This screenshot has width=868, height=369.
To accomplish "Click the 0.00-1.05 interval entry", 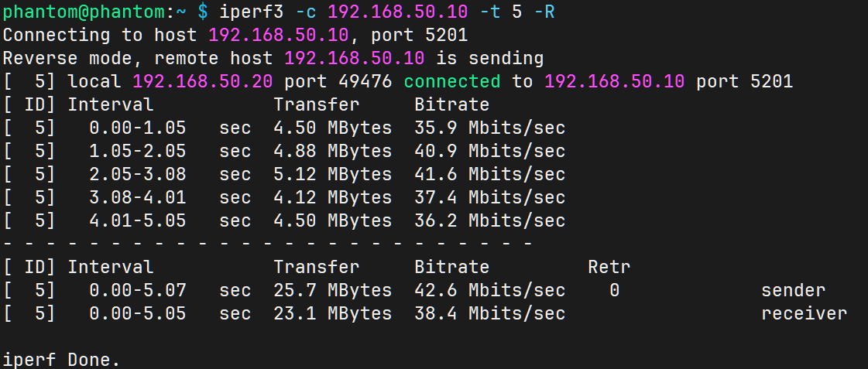I will tap(137, 128).
